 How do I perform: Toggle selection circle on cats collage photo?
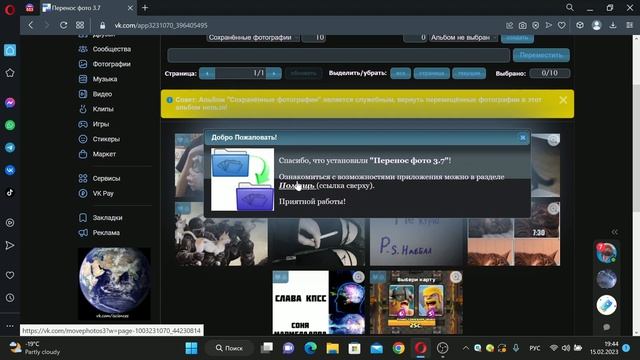click(553, 209)
